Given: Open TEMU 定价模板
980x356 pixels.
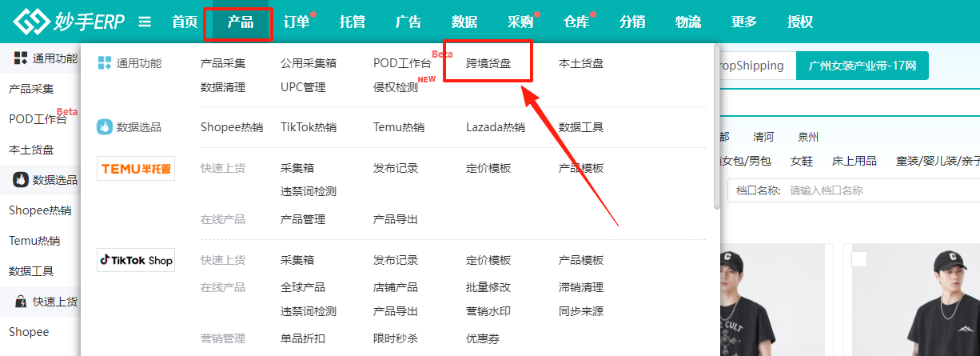Looking at the screenshot, I should pyautogui.click(x=488, y=168).
